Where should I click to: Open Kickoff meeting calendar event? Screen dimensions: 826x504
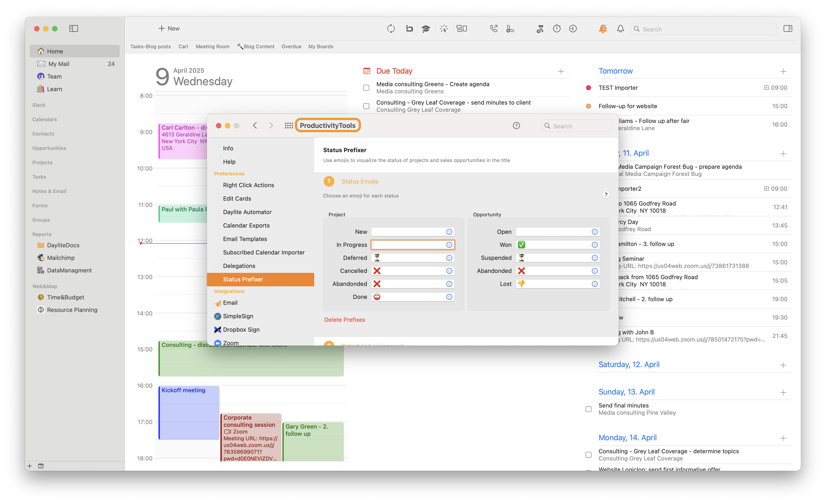(x=189, y=412)
